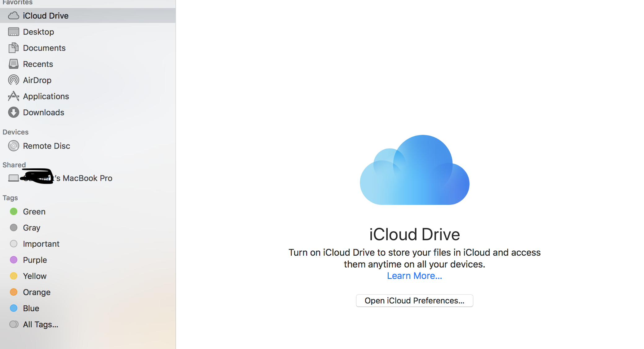644x349 pixels.
Task: Open Recents from sidebar
Action: point(38,64)
